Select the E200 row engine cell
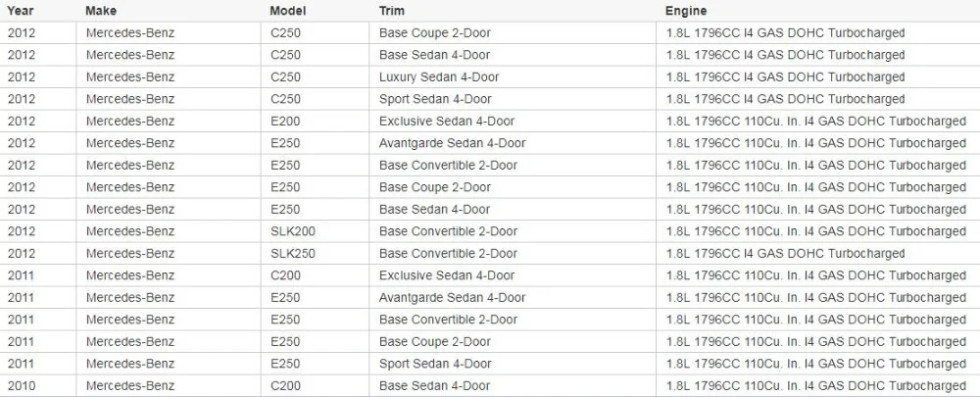The image size is (980, 397). coord(818,122)
